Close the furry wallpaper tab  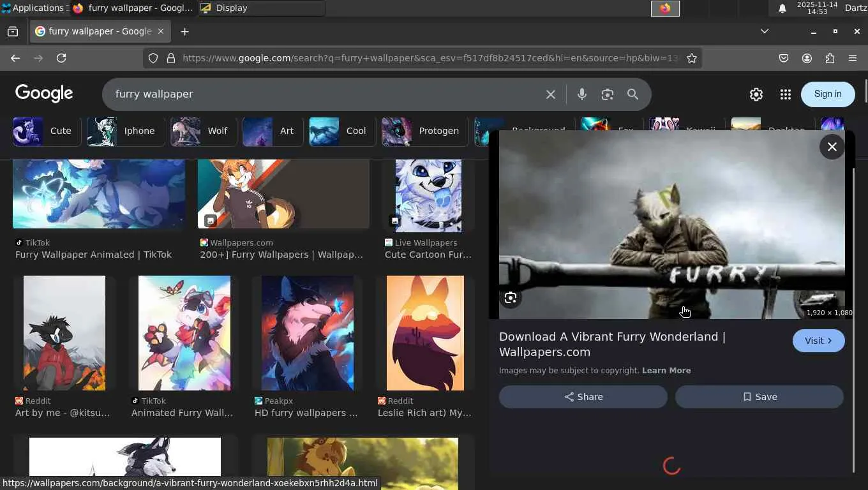coord(161,31)
